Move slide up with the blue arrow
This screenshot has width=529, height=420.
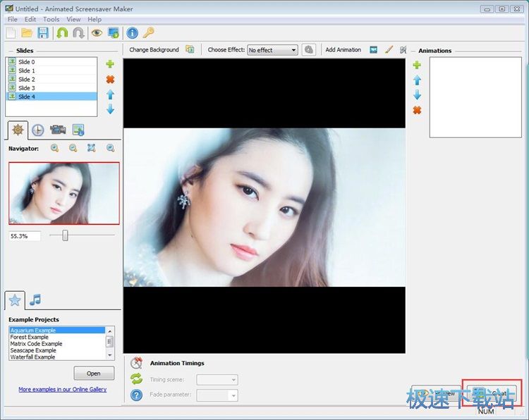point(110,94)
